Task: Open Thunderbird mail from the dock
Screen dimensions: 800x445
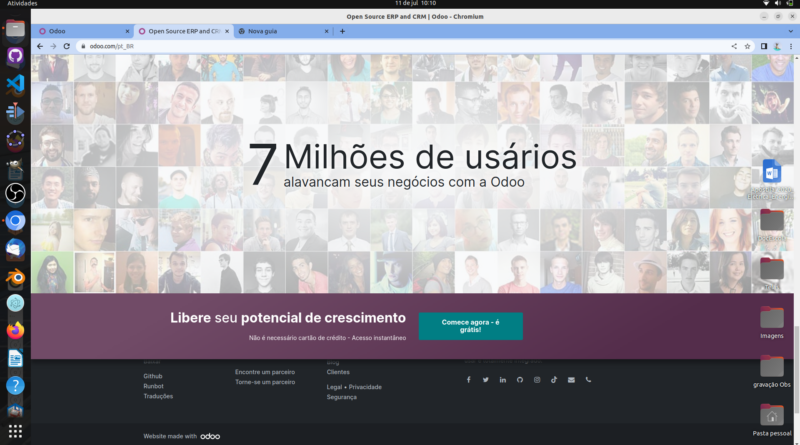Action: (15, 250)
